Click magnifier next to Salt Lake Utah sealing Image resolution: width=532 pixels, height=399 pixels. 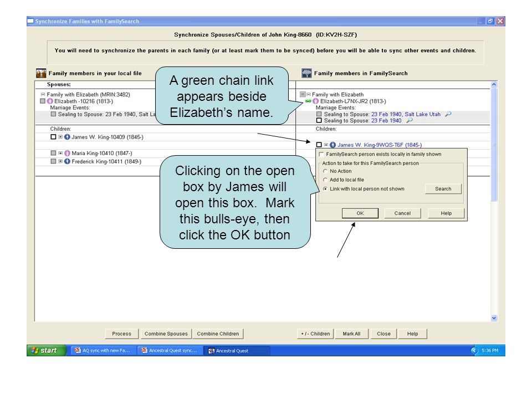click(x=448, y=114)
